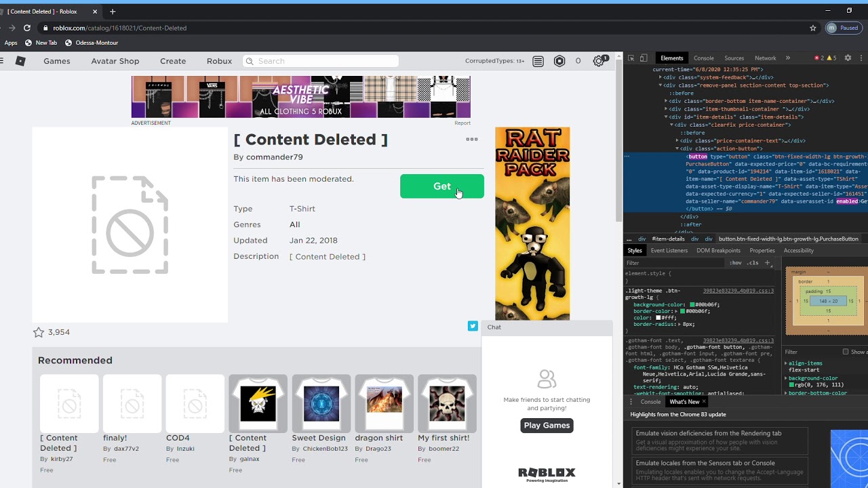The height and width of the screenshot is (488, 868).
Task: Open the dragon shirt recommended thumbnail
Action: pyautogui.click(x=384, y=403)
